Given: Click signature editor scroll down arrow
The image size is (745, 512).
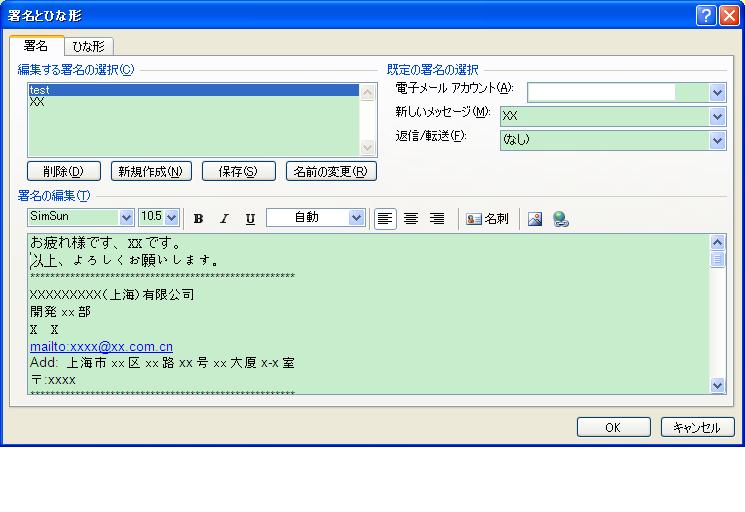Looking at the screenshot, I should point(717,385).
